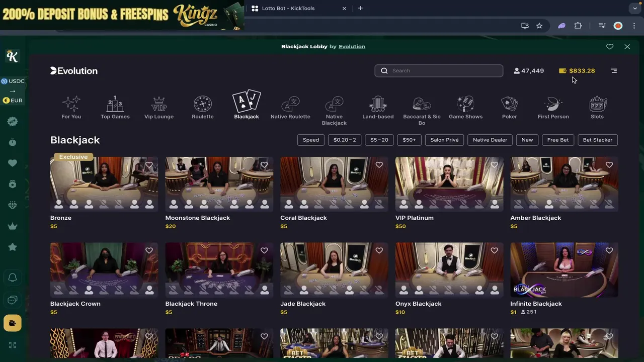644x362 pixels.
Task: Open the browser extensions puzzle icon
Action: [578, 26]
